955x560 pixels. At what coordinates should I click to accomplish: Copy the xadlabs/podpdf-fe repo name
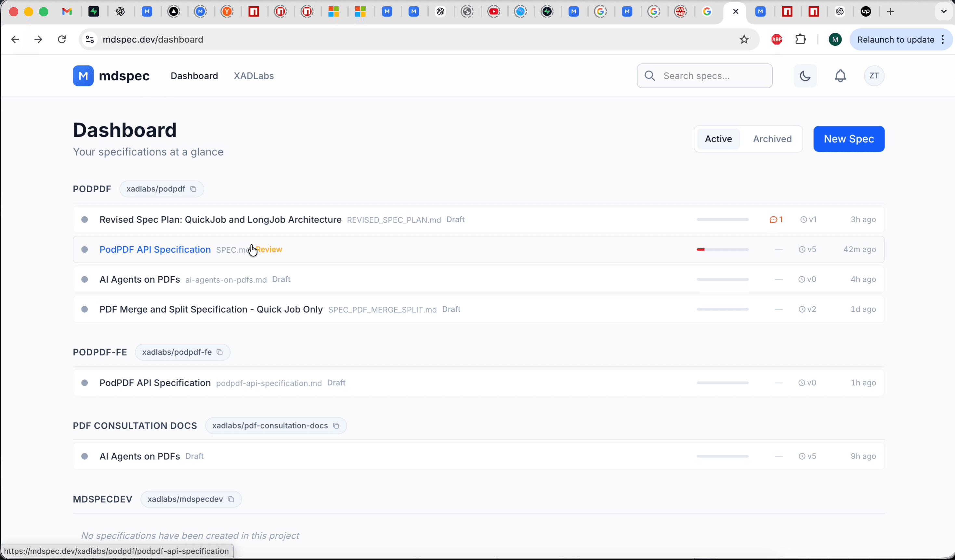point(219,352)
